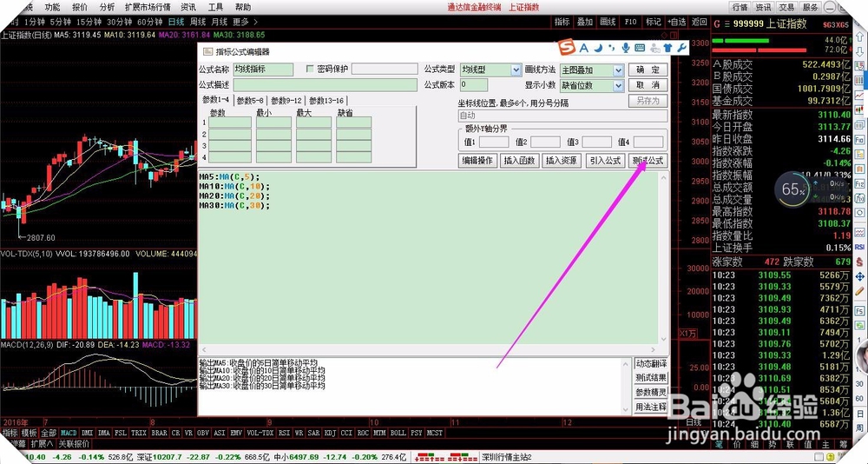868x464 pixels.
Task: Click the Fin sidebar icon
Action: [859, 140]
